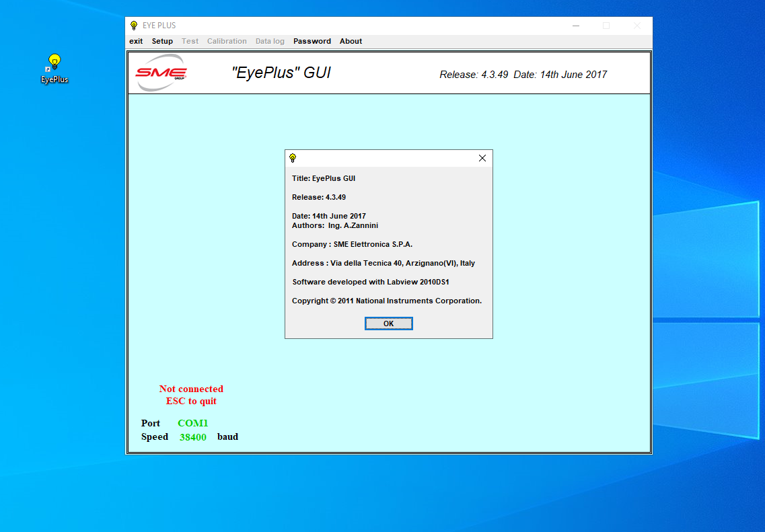This screenshot has height=532, width=765.
Task: Click the lightbulb icon in EYE PLUS title bar
Action: (x=134, y=26)
